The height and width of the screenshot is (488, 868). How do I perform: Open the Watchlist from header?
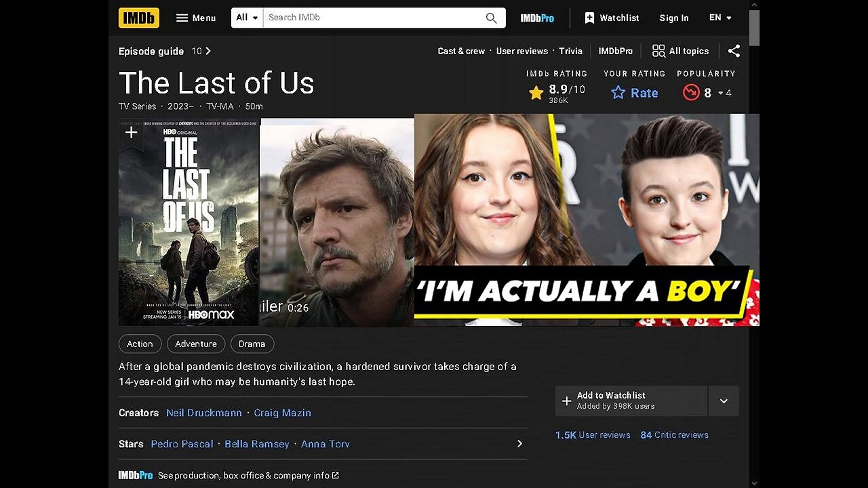(x=612, y=18)
